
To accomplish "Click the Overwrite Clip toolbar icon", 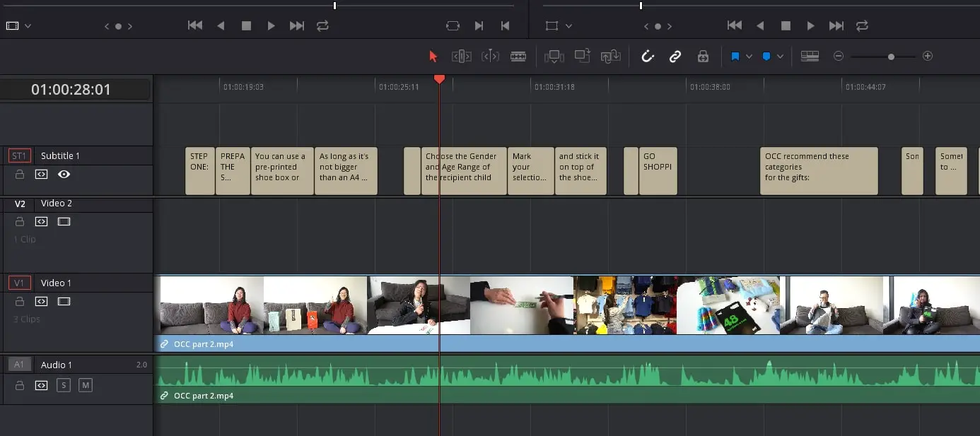I will [x=582, y=57].
